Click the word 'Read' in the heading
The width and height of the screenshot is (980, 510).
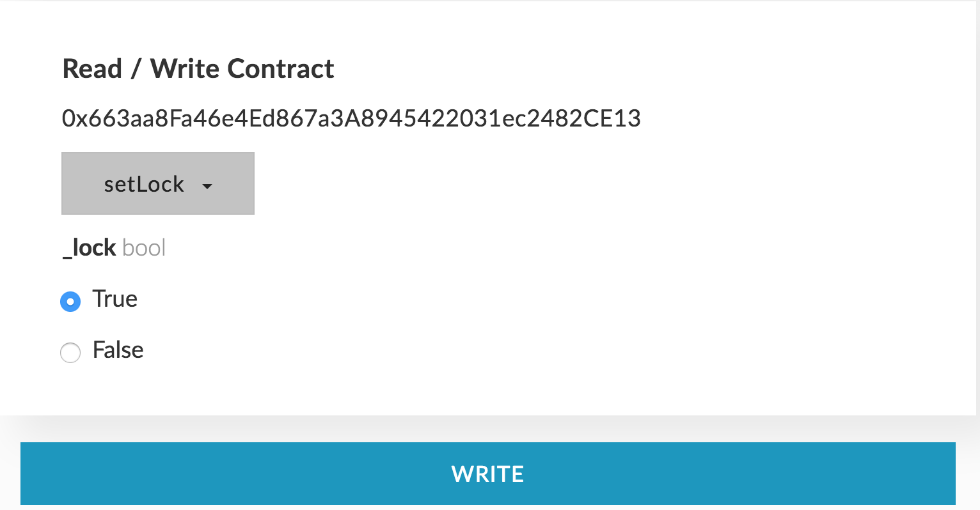pyautogui.click(x=92, y=69)
